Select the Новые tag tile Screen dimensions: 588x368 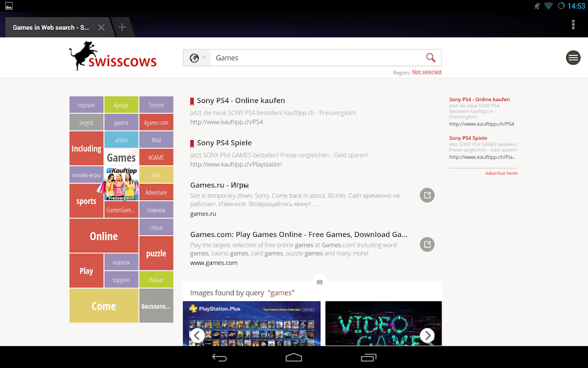tap(156, 280)
